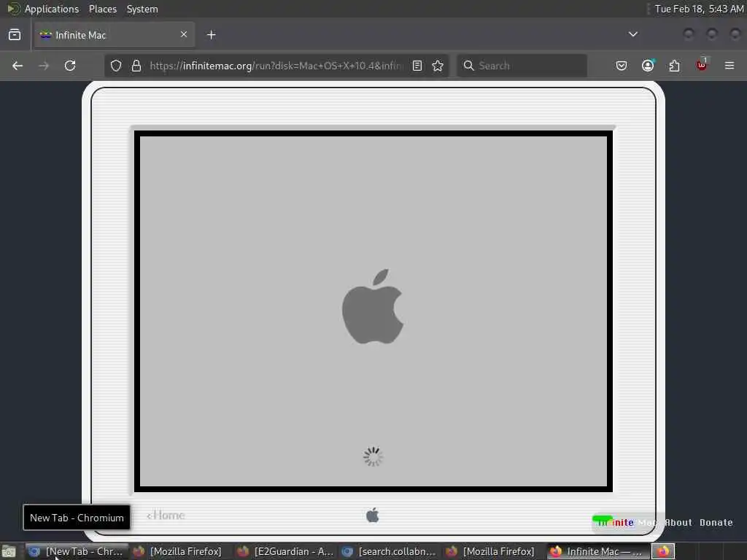The width and height of the screenshot is (747, 560).
Task: Click the Apple logo below emulator screen
Action: pyautogui.click(x=373, y=516)
